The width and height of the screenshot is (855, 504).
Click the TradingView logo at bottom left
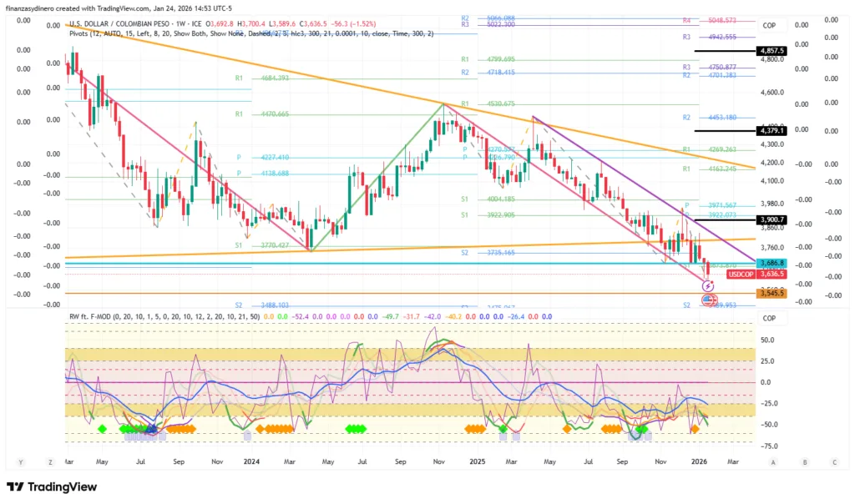52,487
